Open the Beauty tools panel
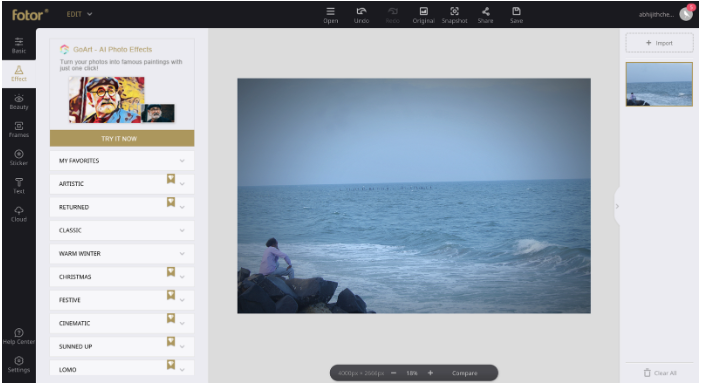The height and width of the screenshot is (383, 701). coord(19,102)
